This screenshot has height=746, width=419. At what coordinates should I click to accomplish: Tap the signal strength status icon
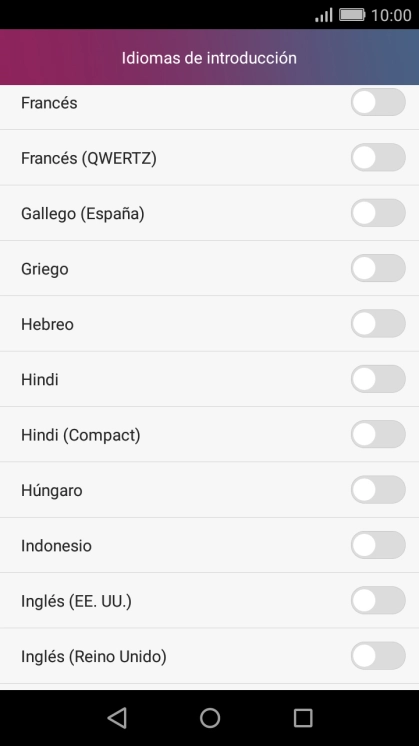click(x=323, y=15)
